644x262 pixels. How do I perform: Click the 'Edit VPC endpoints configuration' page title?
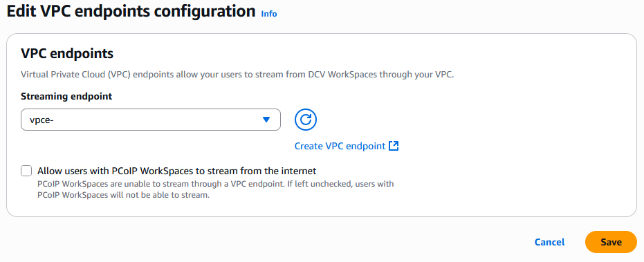pos(131,12)
